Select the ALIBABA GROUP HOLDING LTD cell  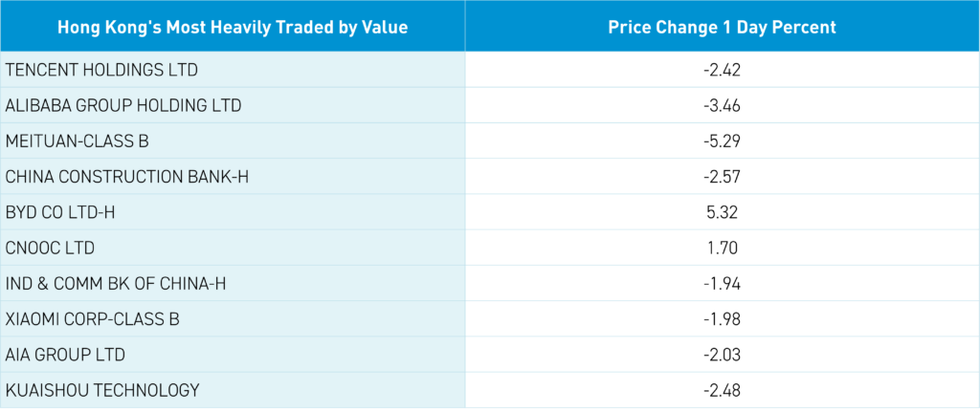tap(123, 105)
